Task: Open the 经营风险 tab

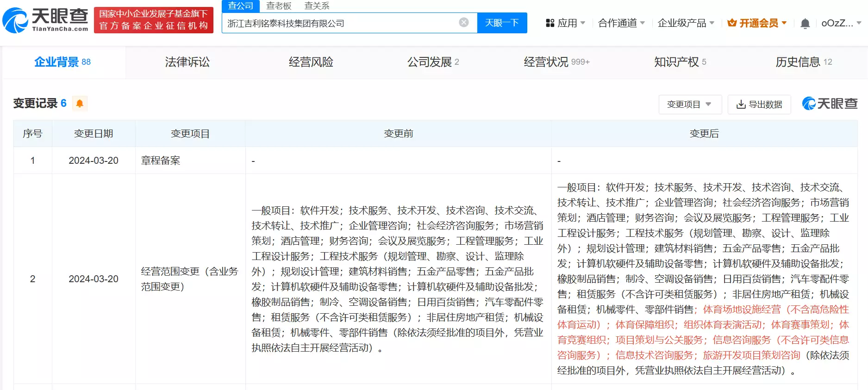Action: [311, 62]
